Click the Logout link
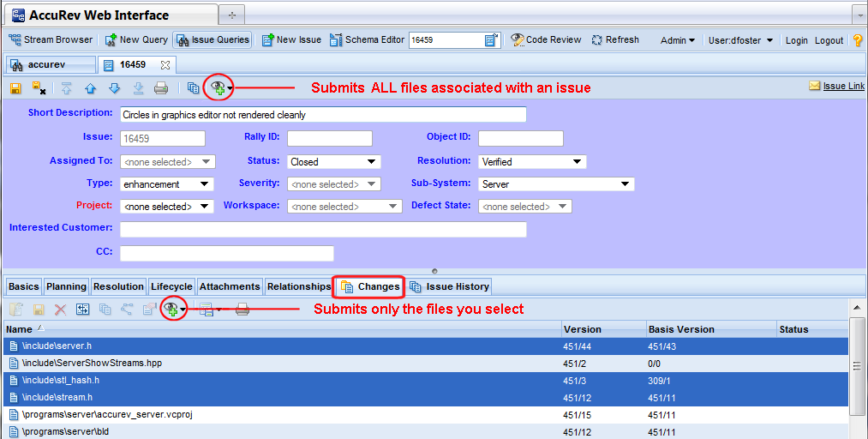868x439 pixels. (829, 40)
